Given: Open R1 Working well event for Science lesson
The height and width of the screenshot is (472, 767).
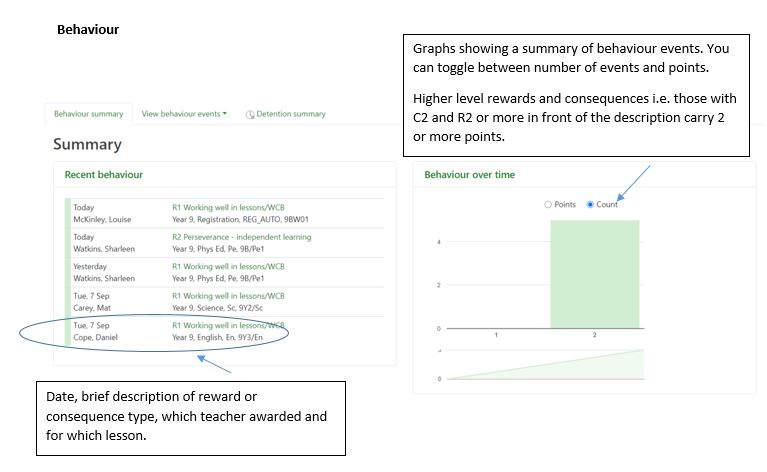Looking at the screenshot, I should click(228, 296).
